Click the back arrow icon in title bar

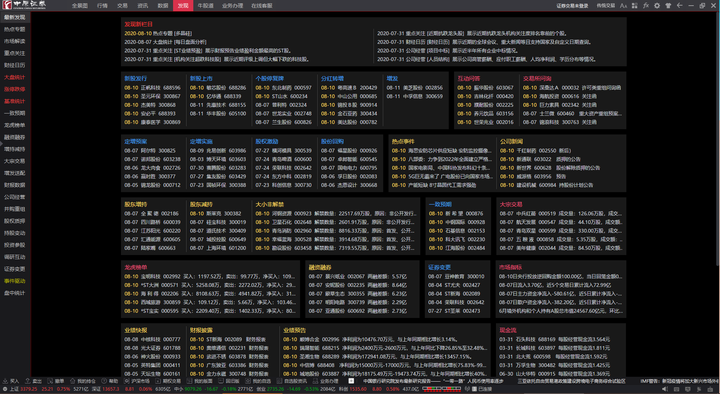click(x=680, y=6)
